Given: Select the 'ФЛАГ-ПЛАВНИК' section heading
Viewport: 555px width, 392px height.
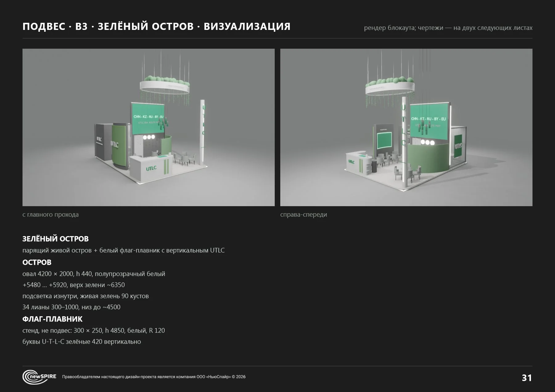Looking at the screenshot, I should click(x=52, y=319).
